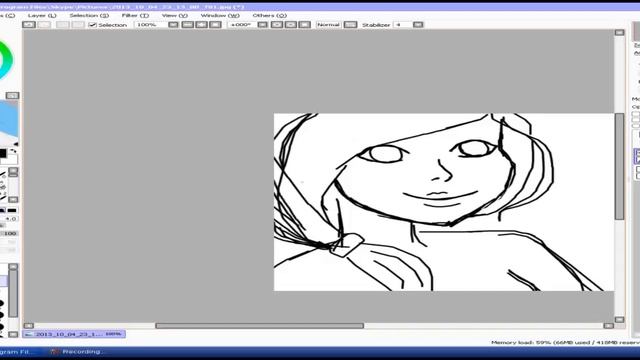The height and width of the screenshot is (360, 640).
Task: Open the View (V) menu
Action: pyautogui.click(x=175, y=16)
